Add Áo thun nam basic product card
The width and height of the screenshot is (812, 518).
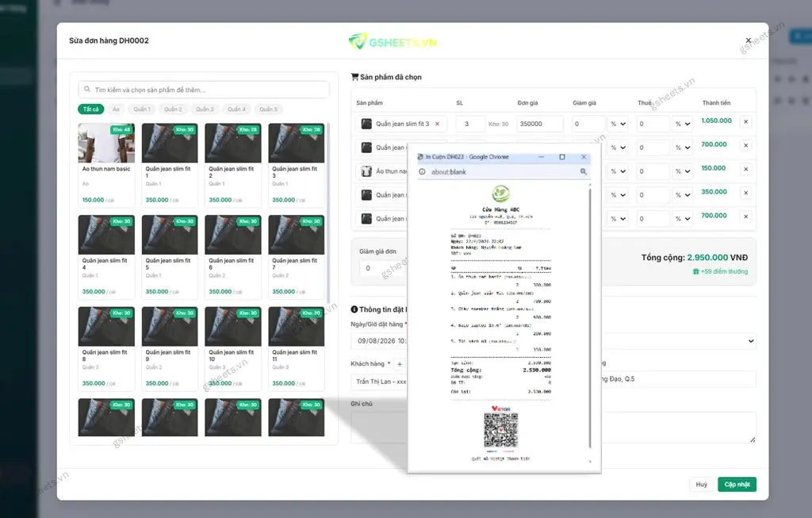coord(106,165)
